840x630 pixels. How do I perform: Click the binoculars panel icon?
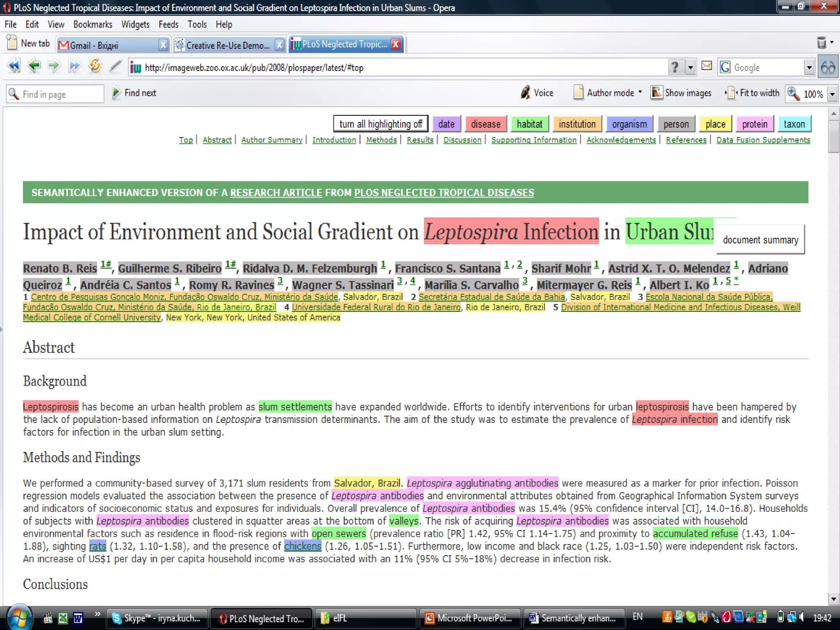(828, 67)
